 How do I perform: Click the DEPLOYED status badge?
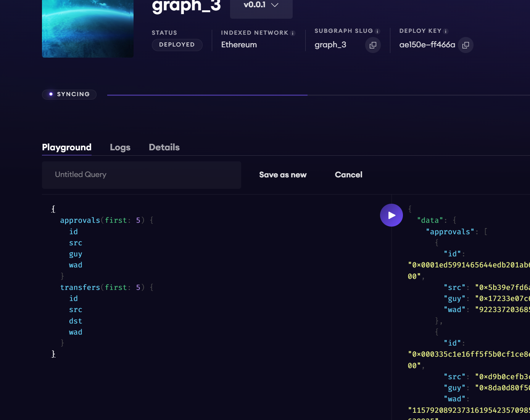[x=177, y=45]
